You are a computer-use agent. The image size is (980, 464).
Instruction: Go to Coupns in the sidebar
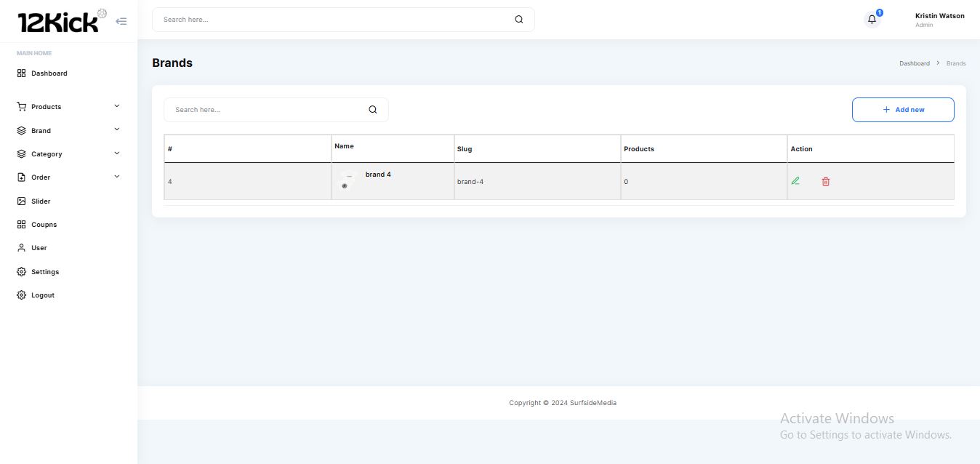(x=44, y=225)
